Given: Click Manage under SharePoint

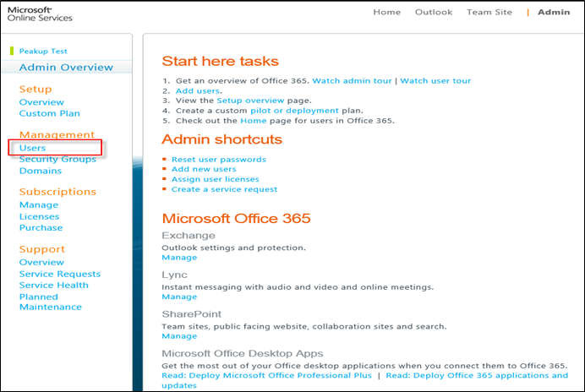Looking at the screenshot, I should (179, 336).
